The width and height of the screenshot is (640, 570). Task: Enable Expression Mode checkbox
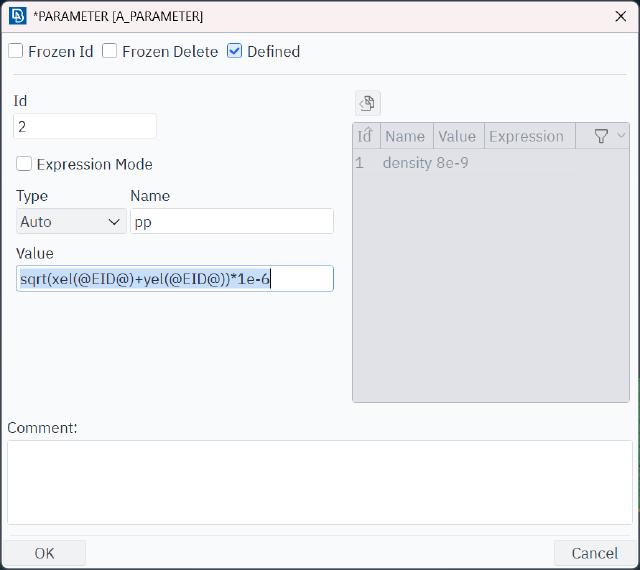24,164
